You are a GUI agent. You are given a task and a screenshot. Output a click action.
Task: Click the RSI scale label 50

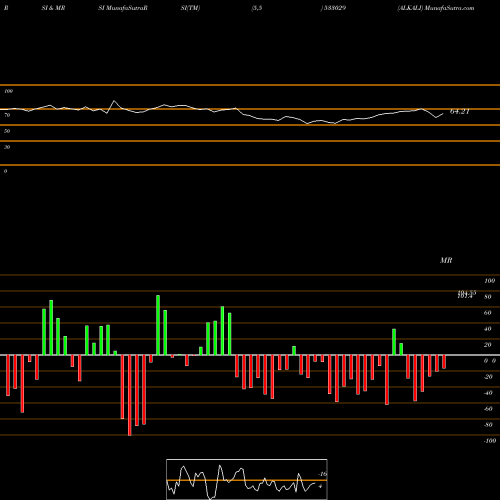(7, 131)
